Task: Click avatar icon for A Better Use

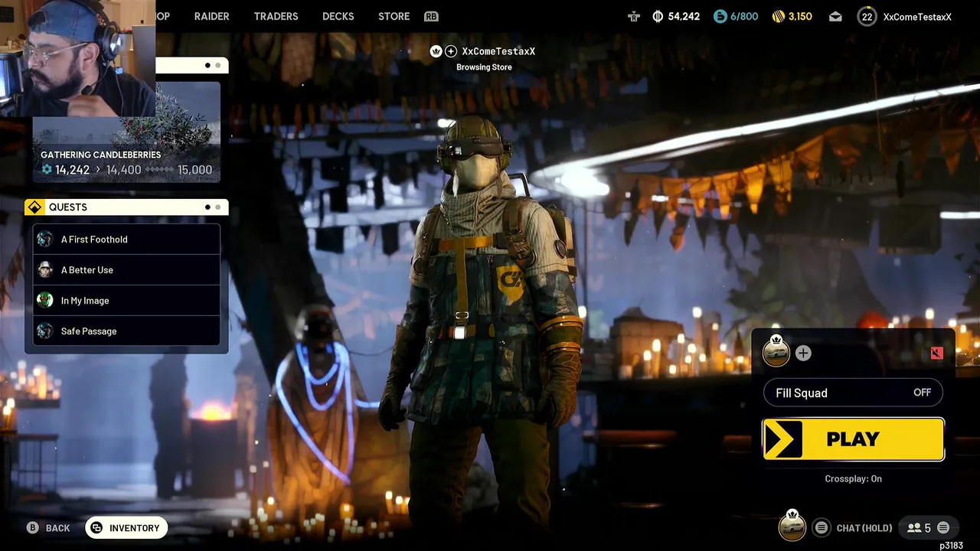Action: point(45,270)
